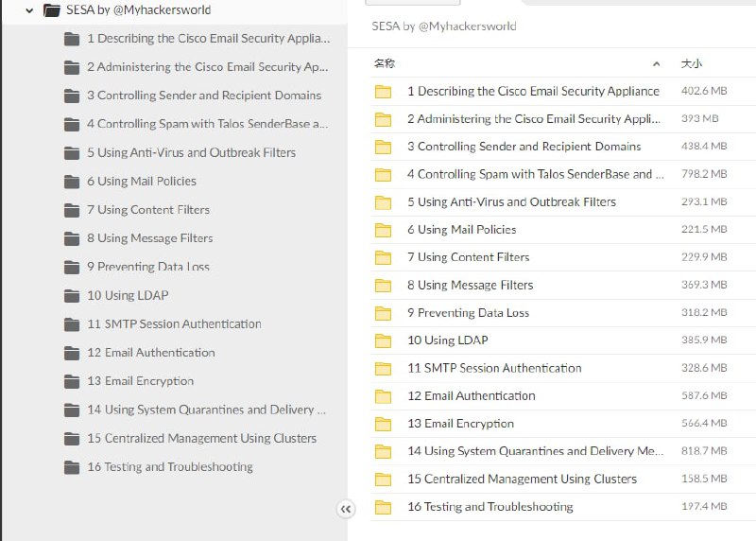This screenshot has width=756, height=541.
Task: Open tree item 16 Testing and Troubleshooting
Action: pyautogui.click(x=170, y=466)
